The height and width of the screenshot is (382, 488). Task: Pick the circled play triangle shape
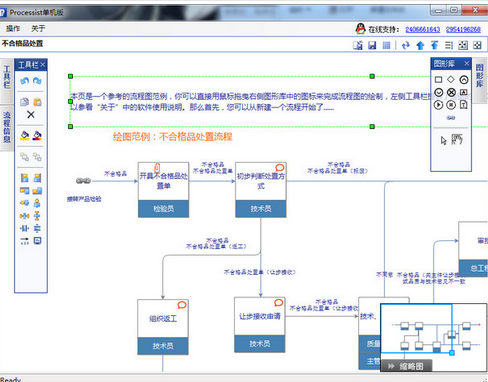(x=439, y=105)
